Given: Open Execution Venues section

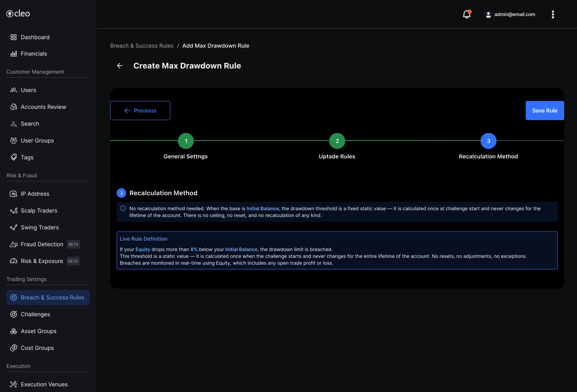Looking at the screenshot, I should pyautogui.click(x=48, y=384).
